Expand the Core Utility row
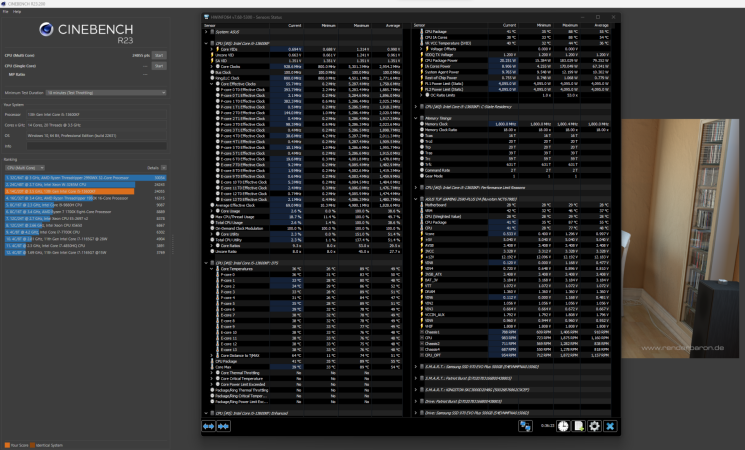The image size is (745, 450). coord(212,234)
